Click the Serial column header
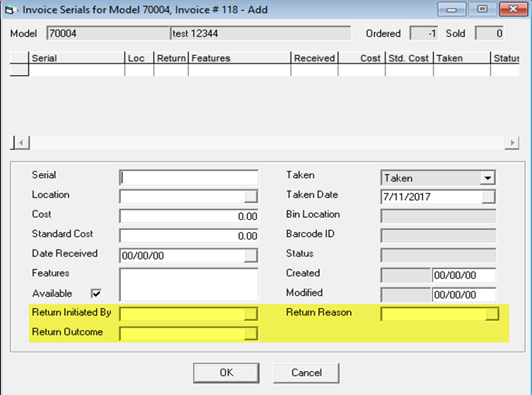 (77, 58)
